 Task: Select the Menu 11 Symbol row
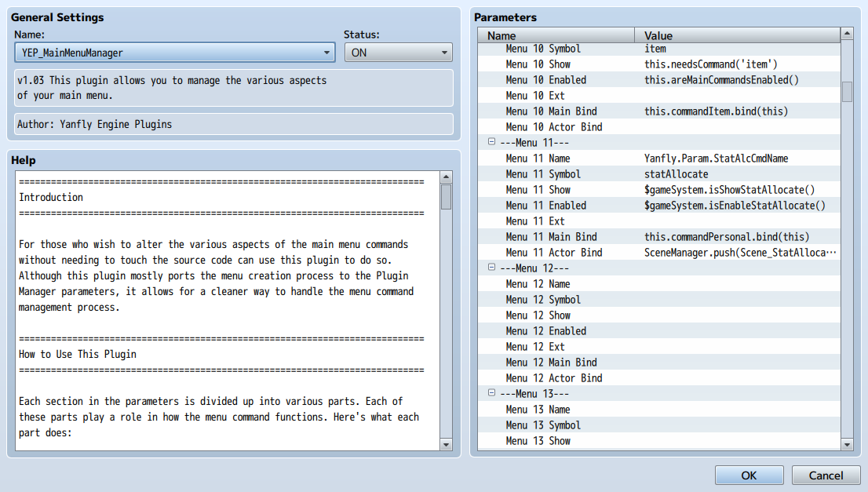(658, 173)
